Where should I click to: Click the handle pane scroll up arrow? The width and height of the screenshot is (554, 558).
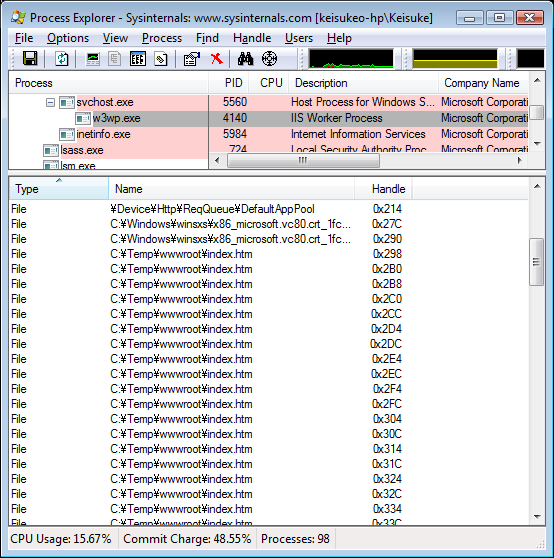(537, 186)
